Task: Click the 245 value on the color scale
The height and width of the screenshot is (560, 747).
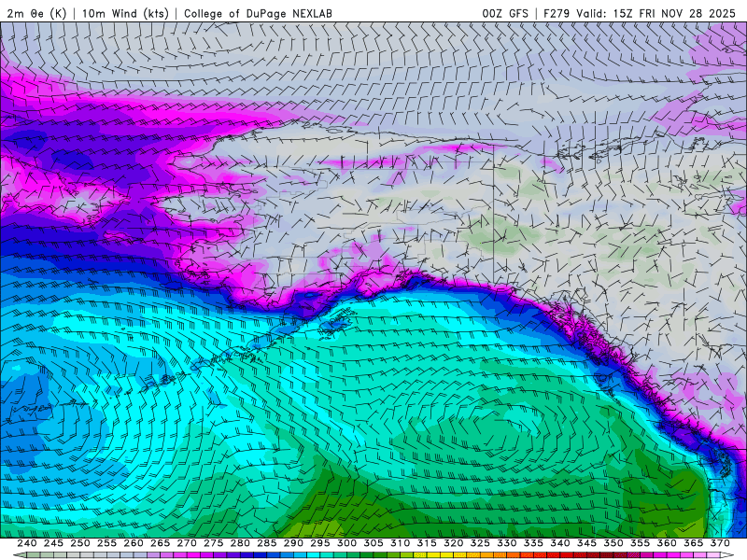Action: coord(53,543)
